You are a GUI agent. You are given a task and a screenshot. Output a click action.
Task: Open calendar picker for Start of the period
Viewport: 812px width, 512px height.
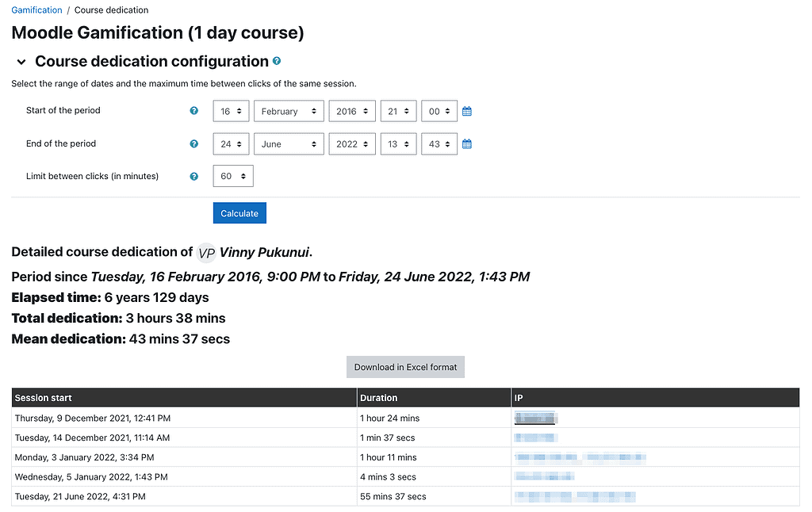466,111
